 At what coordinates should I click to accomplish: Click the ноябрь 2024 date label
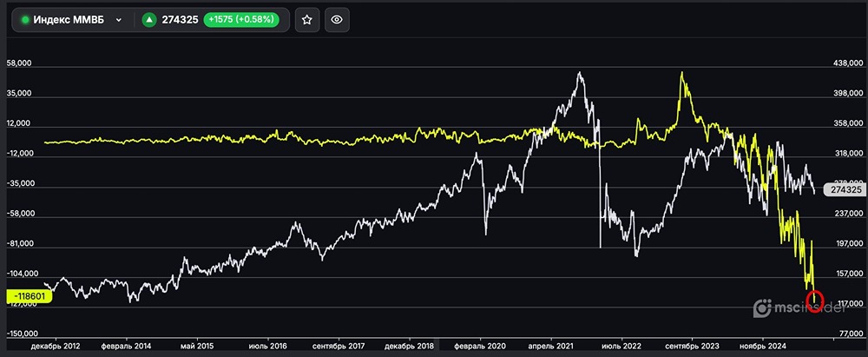click(763, 346)
